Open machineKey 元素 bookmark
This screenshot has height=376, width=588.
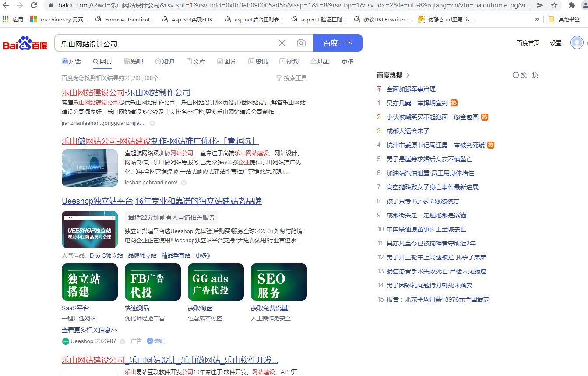point(59,19)
